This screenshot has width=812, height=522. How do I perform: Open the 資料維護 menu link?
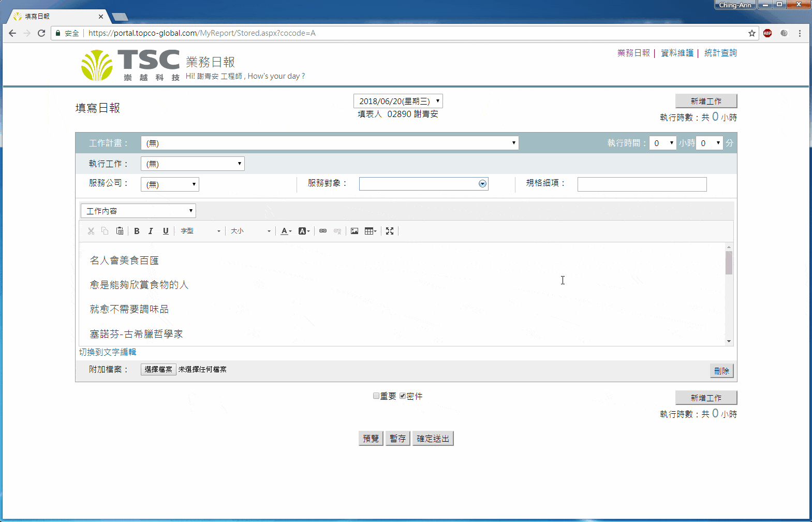tap(677, 53)
